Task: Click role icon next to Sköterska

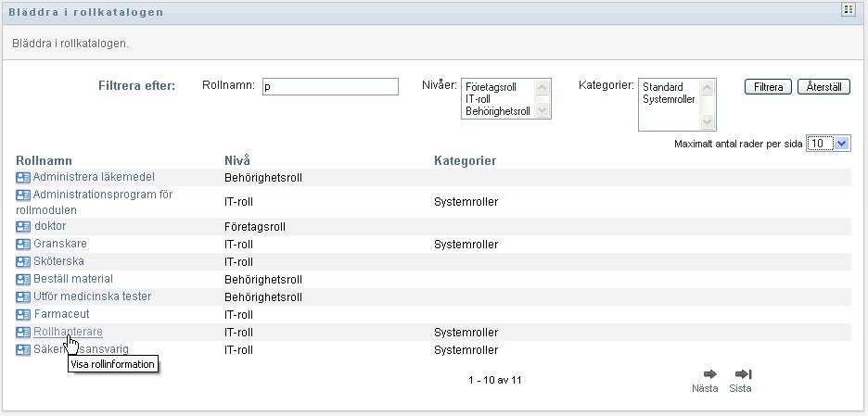Action: point(23,261)
